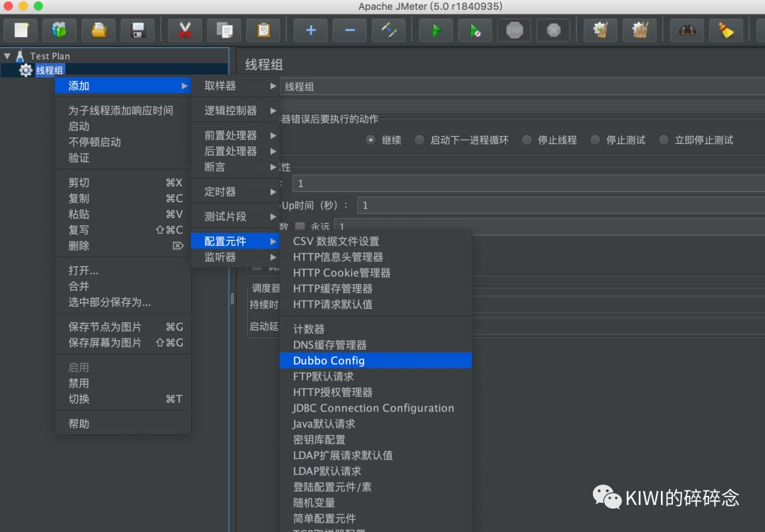Start the test with green play icon

point(436,30)
